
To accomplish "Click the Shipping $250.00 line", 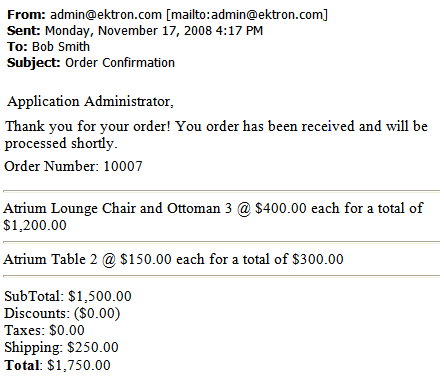I will point(61,347).
